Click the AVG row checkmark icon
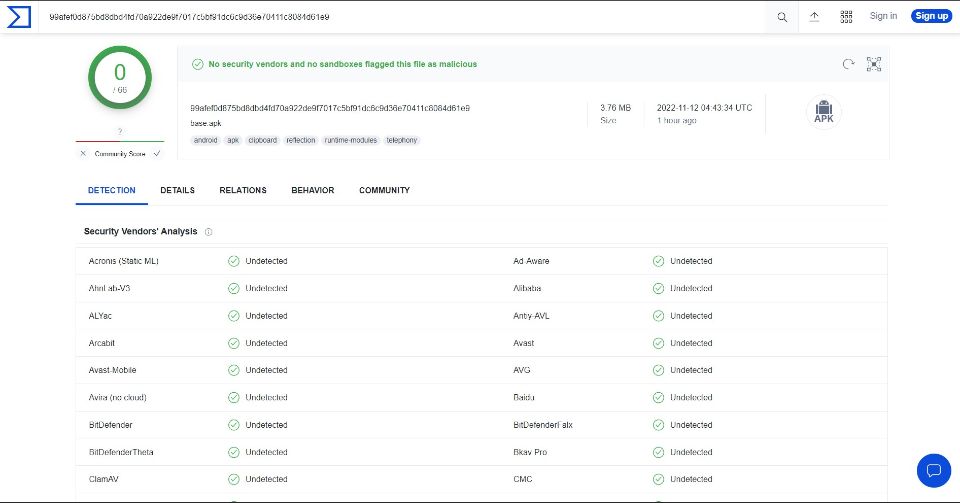 point(658,370)
